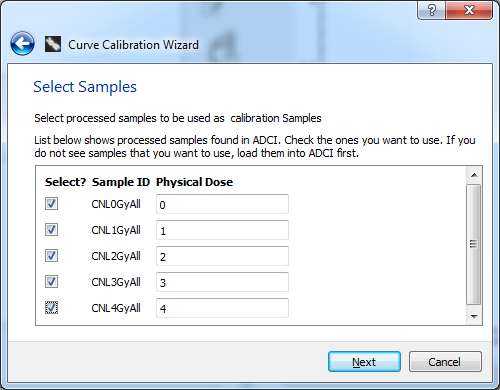Uncheck the CNL4GyAll sample checkbox

pos(51,308)
